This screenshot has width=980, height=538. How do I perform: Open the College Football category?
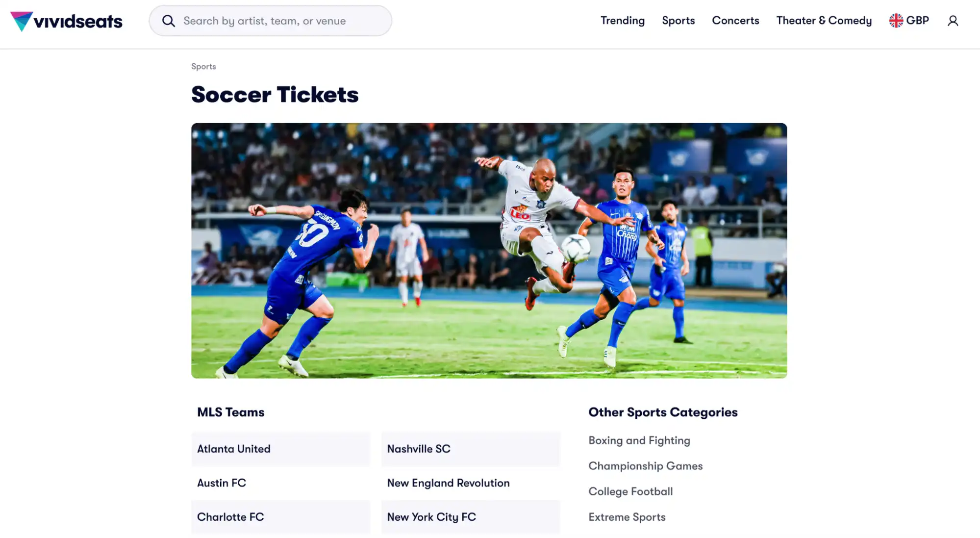630,491
